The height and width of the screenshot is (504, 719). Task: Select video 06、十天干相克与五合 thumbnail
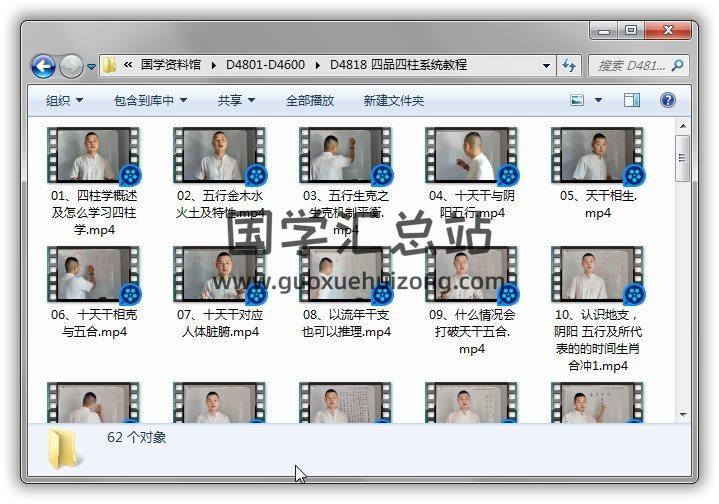[x=94, y=275]
